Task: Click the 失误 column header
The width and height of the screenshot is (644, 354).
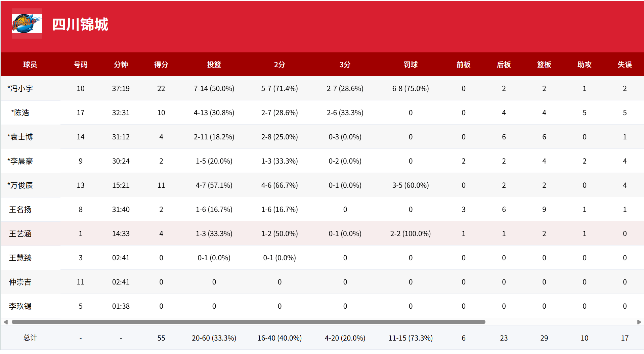Action: click(625, 64)
